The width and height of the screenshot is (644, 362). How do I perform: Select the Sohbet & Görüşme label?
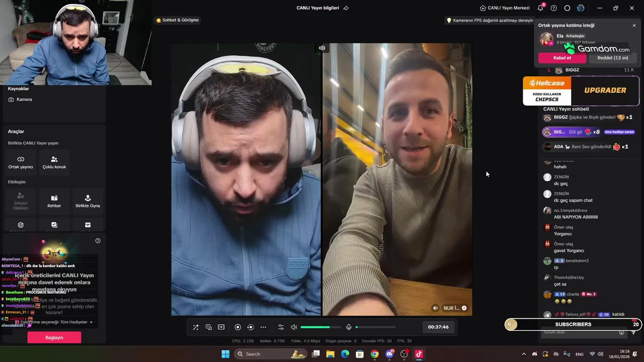(x=178, y=20)
